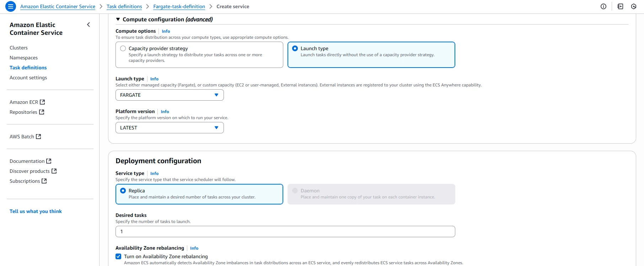The height and width of the screenshot is (266, 644).
Task: Open Namespaces in the sidebar
Action: pos(23,58)
